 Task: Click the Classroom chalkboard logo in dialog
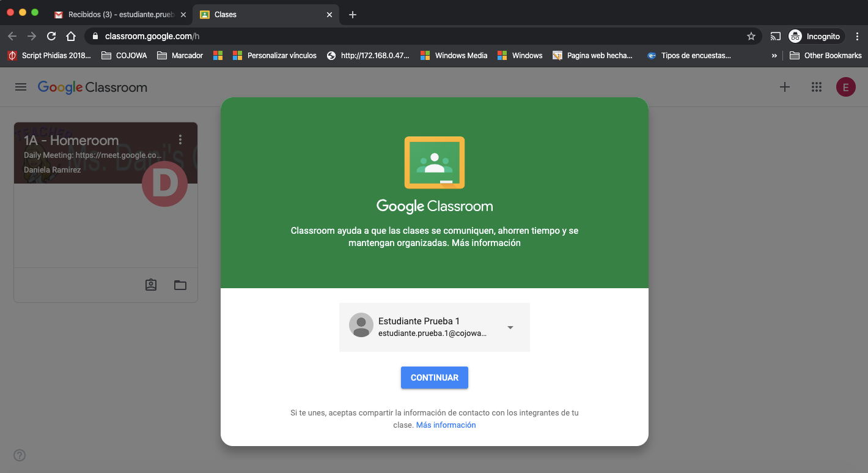tap(435, 162)
